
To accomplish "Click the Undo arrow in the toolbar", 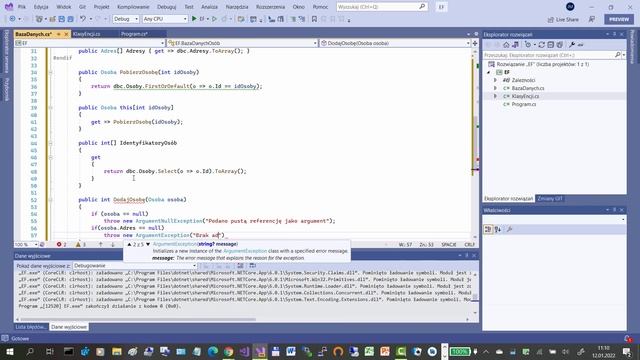I will coord(83,19).
